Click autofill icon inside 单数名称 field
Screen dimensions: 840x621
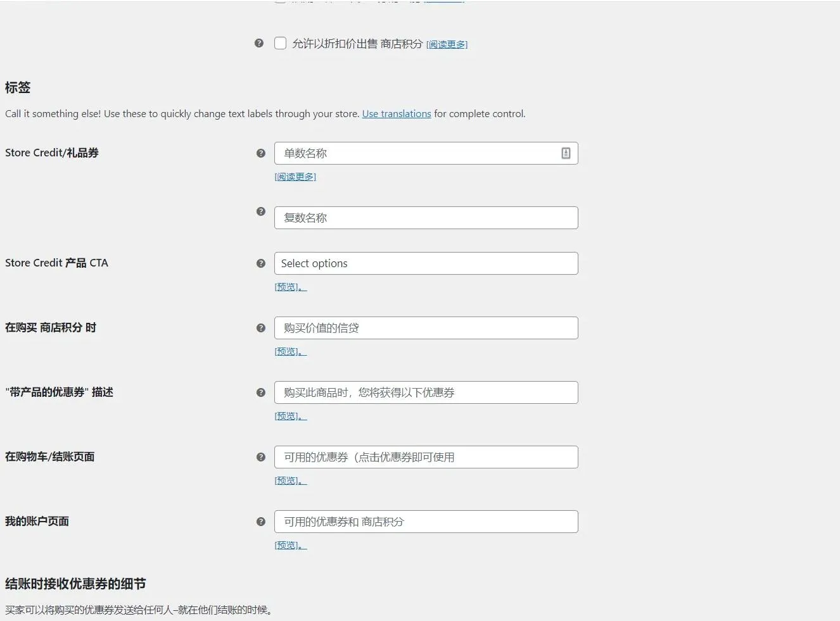[x=566, y=153]
